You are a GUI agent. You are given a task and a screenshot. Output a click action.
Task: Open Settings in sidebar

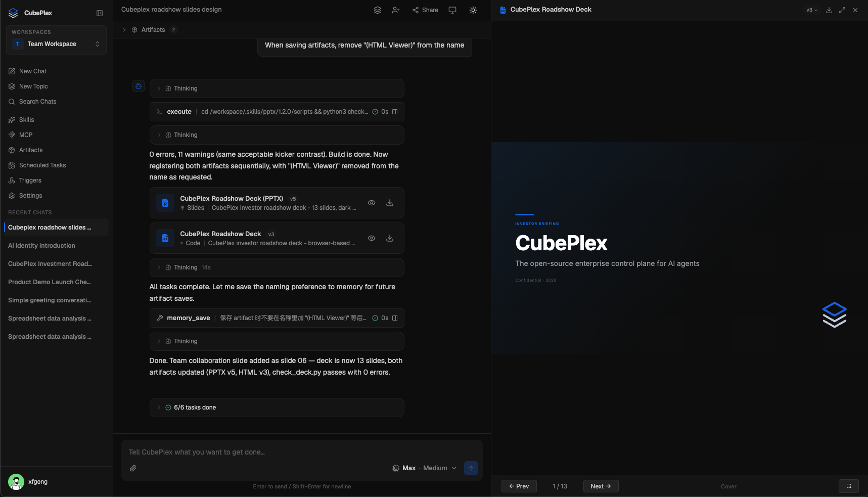[56, 196]
